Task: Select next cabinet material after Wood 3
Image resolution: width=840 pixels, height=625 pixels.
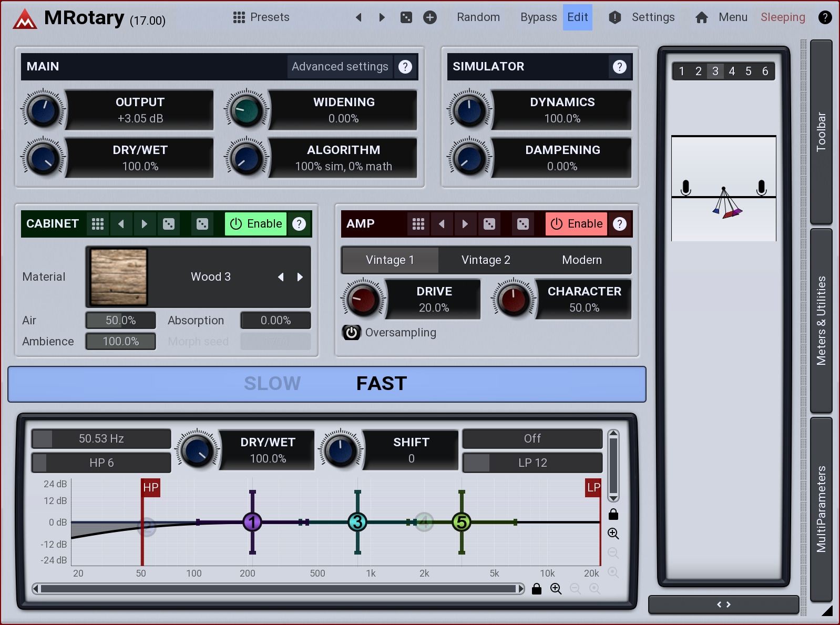Action: 300,277
